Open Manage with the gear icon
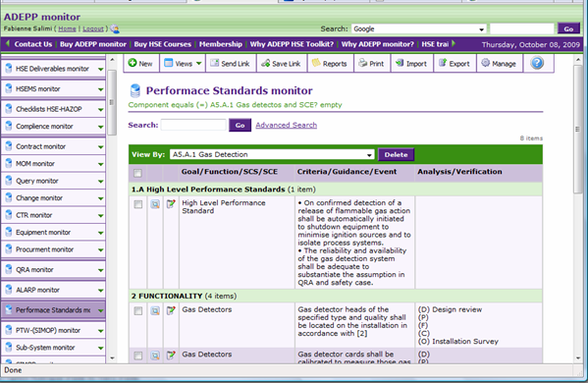 tap(499, 64)
